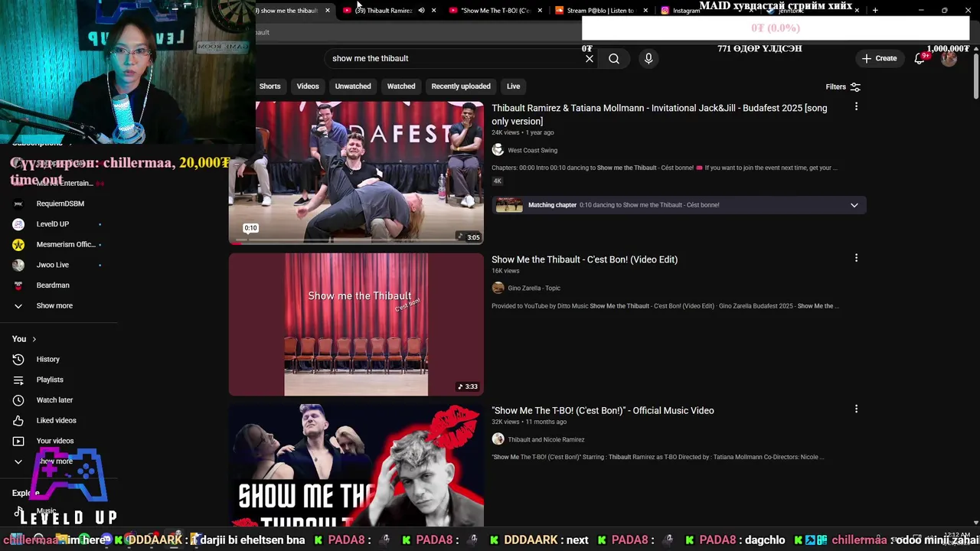Click the magnifier search button

pyautogui.click(x=614, y=58)
